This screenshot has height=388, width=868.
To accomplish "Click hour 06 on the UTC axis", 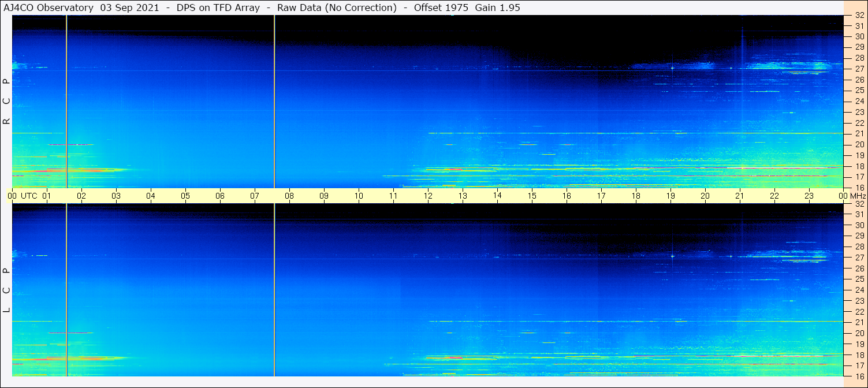I will 220,196.
